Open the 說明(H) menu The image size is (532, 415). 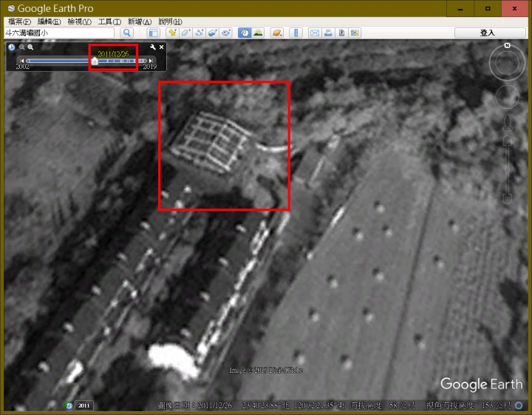click(x=170, y=21)
